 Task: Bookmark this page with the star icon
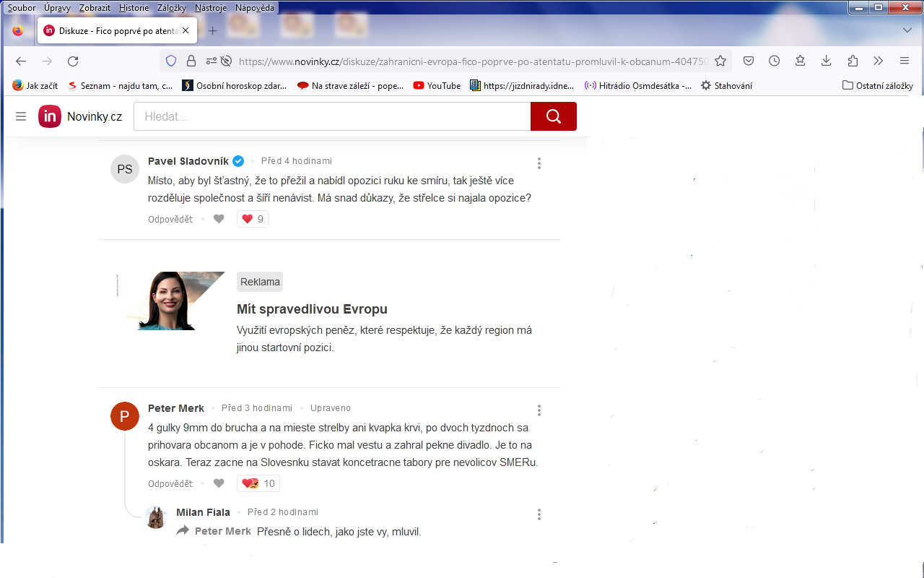point(720,61)
